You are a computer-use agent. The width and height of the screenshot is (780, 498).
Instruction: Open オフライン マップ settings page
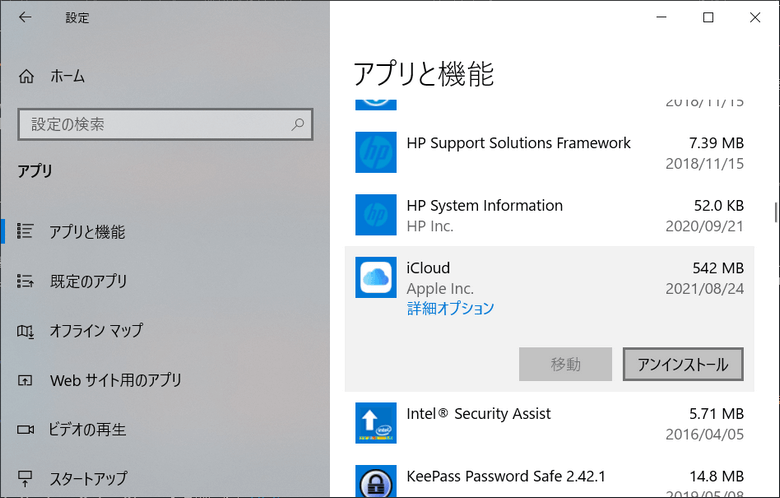click(x=96, y=330)
